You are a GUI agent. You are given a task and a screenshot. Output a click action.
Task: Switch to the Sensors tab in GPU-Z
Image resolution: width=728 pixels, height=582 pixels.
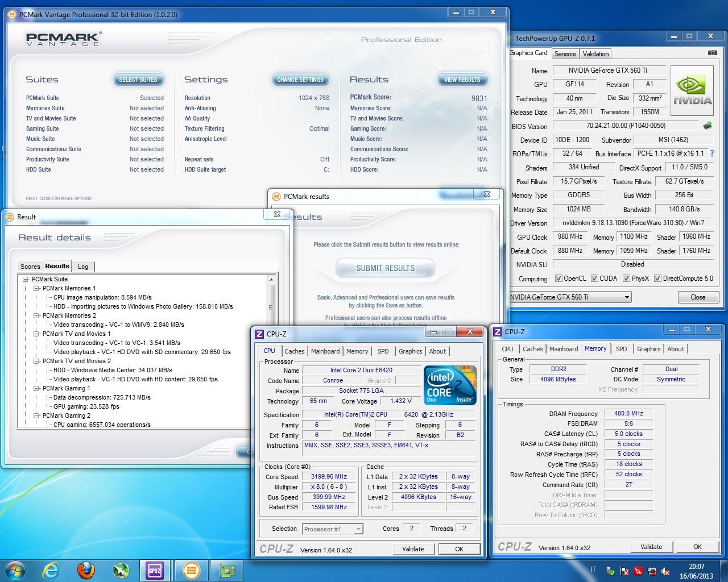[565, 54]
